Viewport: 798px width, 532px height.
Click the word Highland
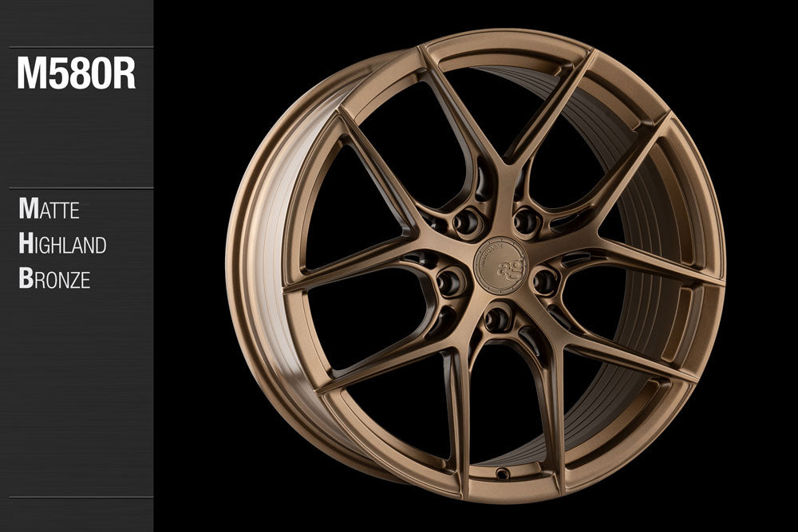62,243
